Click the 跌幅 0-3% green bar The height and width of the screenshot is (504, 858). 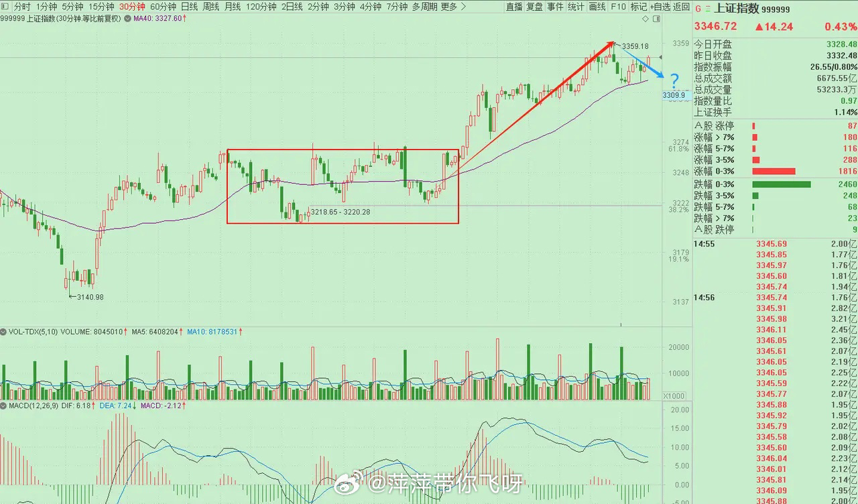(x=782, y=184)
